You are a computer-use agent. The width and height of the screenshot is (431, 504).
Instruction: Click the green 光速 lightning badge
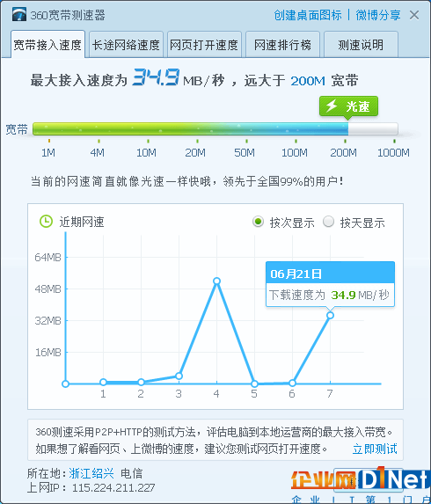point(348,106)
